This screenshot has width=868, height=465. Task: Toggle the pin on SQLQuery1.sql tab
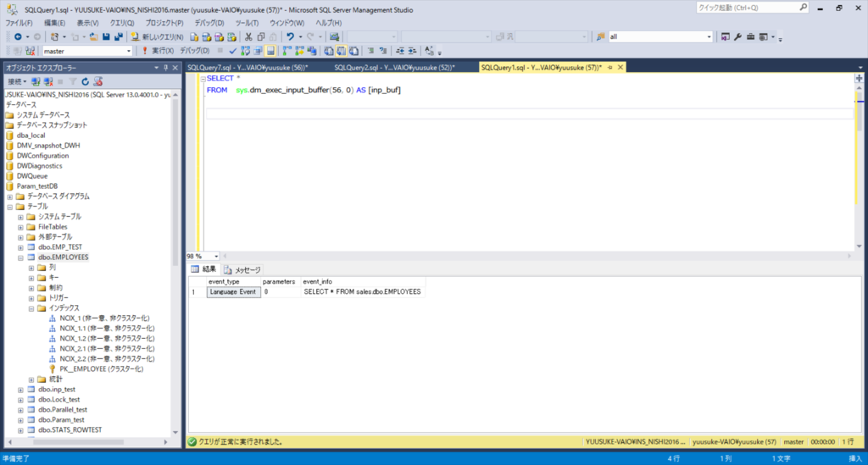coord(610,68)
